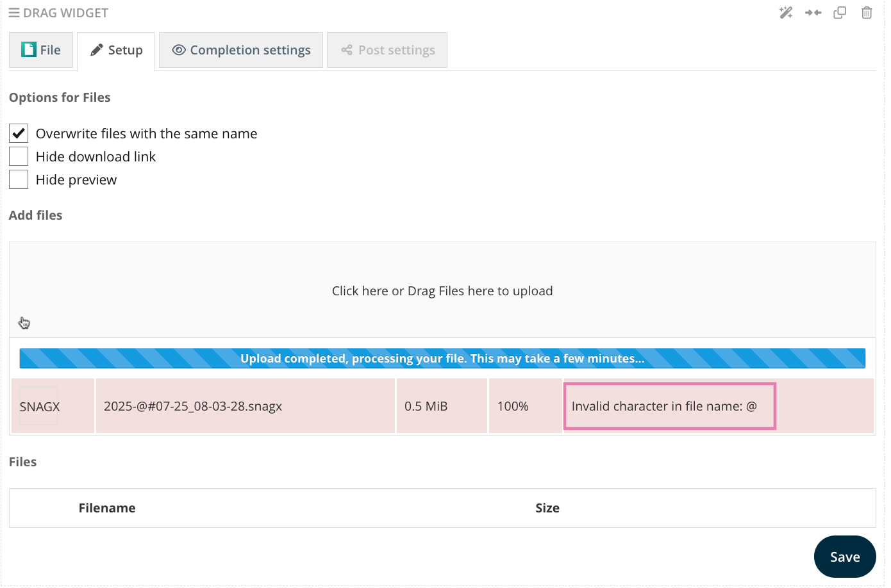Uncheck Overwrite files with the same name
This screenshot has height=588, width=891.
coord(19,133)
